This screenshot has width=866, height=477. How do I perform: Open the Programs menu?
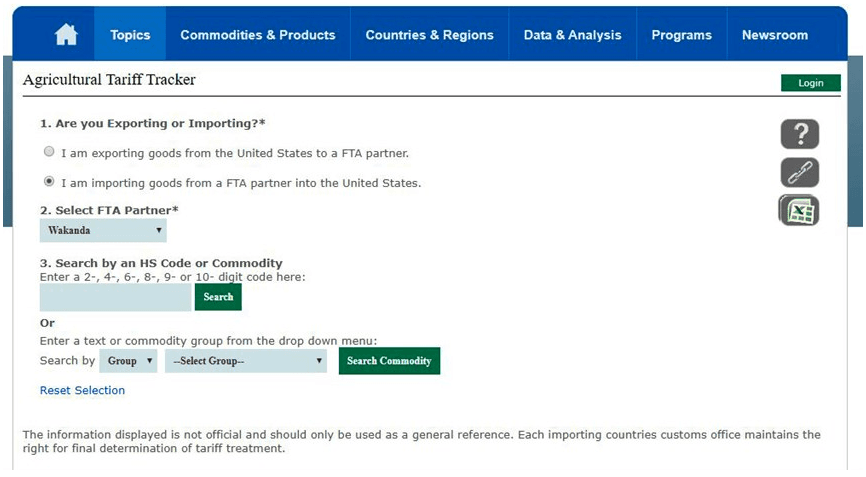[x=681, y=35]
